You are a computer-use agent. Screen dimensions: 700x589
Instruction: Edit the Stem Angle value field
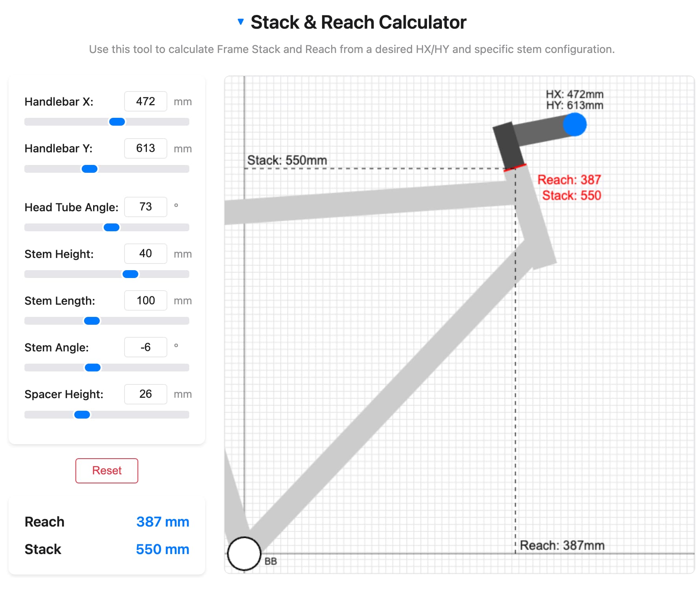145,347
